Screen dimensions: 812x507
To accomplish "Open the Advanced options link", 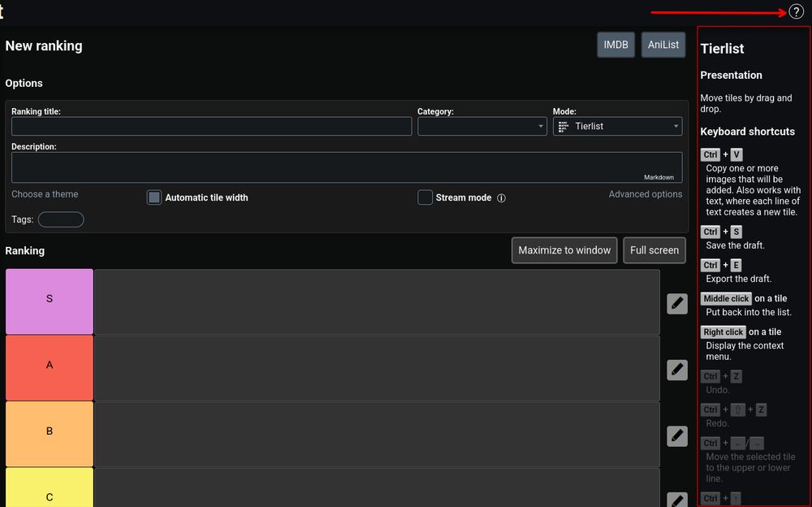I will pos(646,194).
